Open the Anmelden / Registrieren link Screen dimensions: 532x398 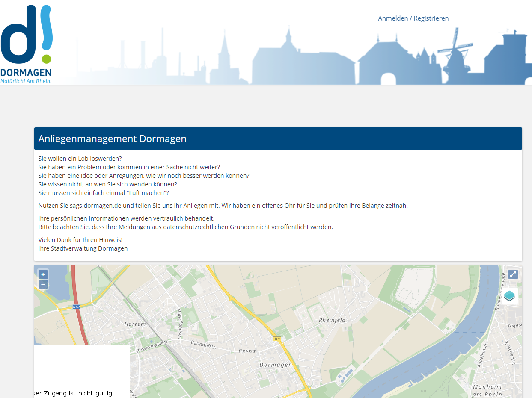click(413, 18)
